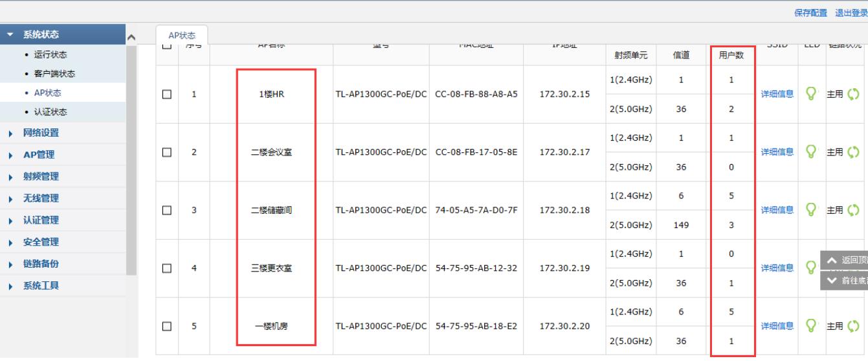Open 客户端状态 in the sidebar
This screenshot has height=361, width=868.
pos(54,74)
